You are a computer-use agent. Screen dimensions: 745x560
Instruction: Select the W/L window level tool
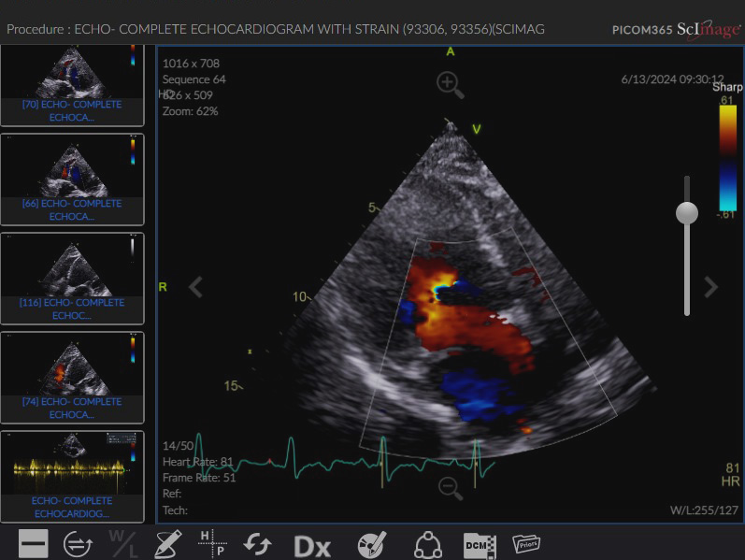[x=122, y=543]
